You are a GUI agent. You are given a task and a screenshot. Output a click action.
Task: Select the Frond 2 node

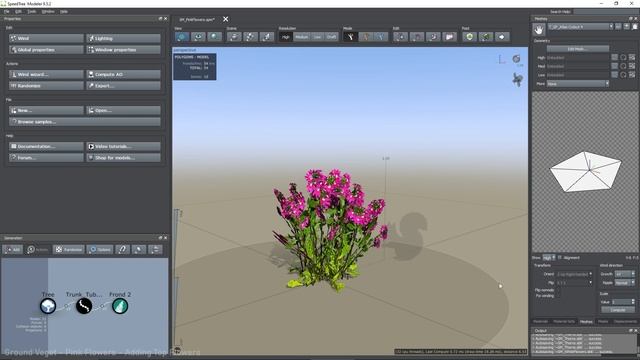120,306
